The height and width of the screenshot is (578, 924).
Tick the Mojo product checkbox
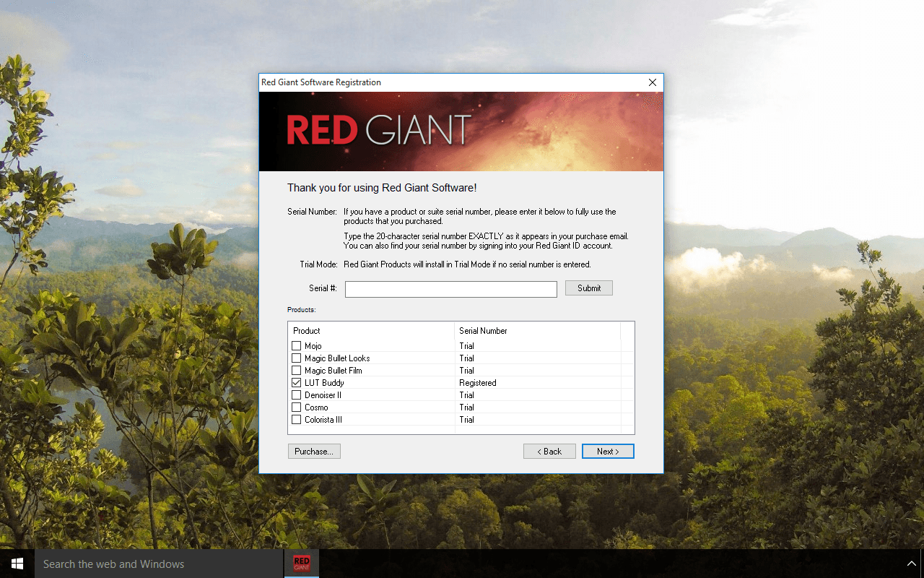click(296, 346)
